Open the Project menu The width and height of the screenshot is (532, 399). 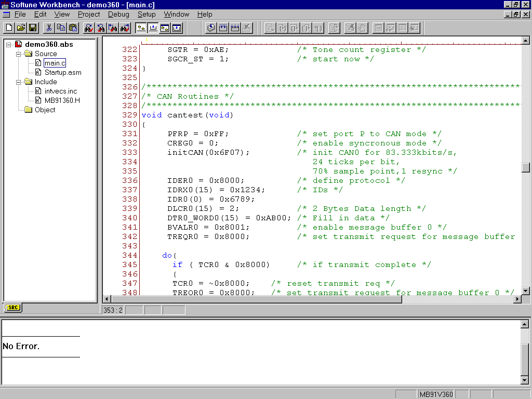pos(89,14)
